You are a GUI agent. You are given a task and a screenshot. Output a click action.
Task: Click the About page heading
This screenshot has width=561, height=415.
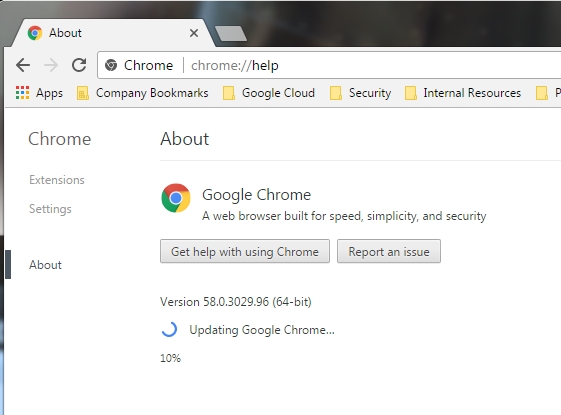[185, 139]
